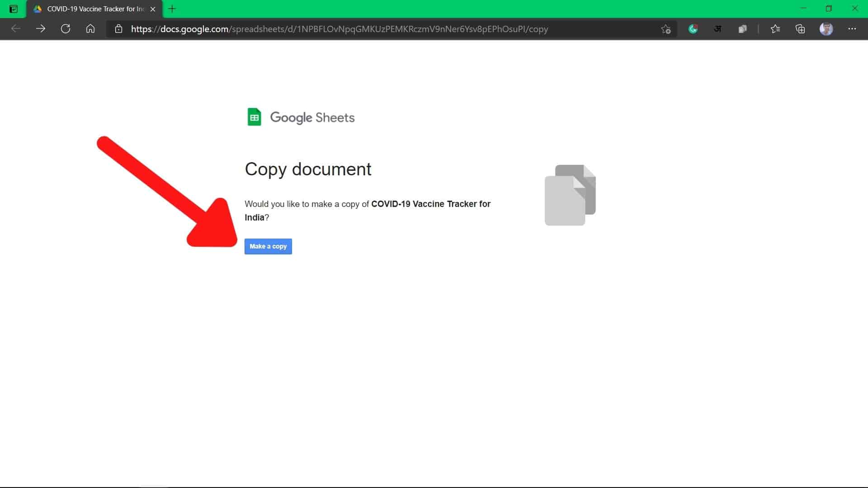
Task: Open the browser home page
Action: tap(90, 29)
